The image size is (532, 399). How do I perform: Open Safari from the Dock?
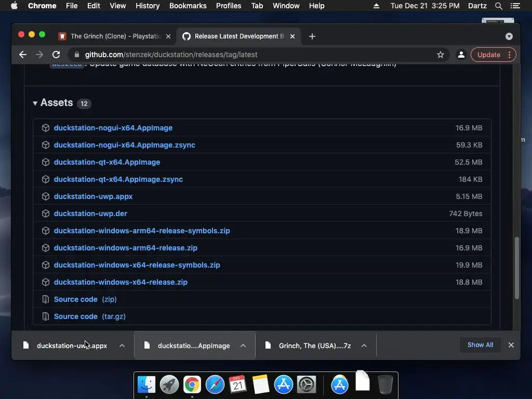tap(215, 385)
